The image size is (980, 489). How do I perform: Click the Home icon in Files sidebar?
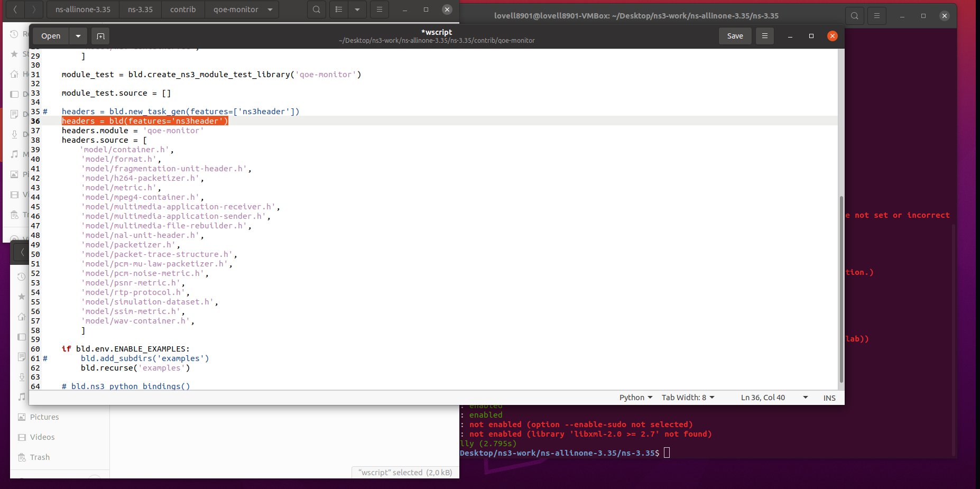14,74
